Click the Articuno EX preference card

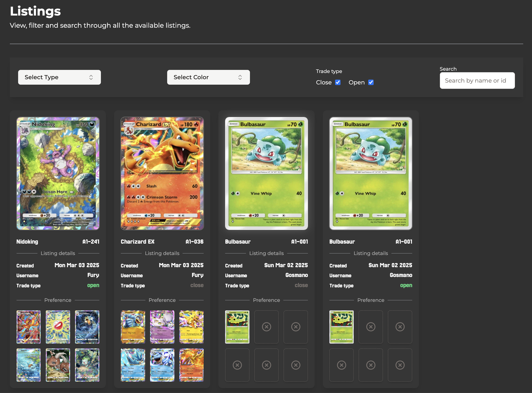pyautogui.click(x=133, y=365)
